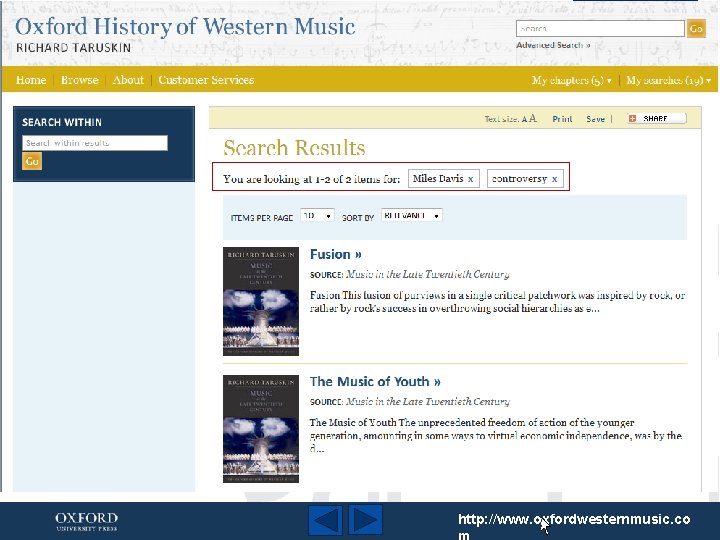The image size is (720, 540).
Task: Click the Oxford University Press logo
Action: click(x=86, y=522)
